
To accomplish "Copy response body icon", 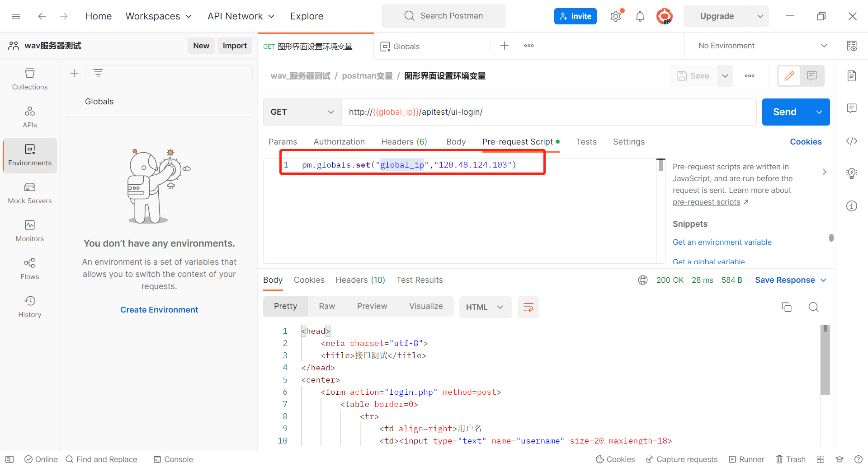I will tap(787, 307).
